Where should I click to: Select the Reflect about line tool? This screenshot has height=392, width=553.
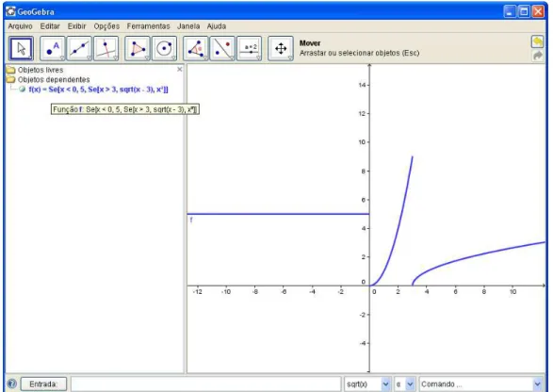pyautogui.click(x=222, y=48)
